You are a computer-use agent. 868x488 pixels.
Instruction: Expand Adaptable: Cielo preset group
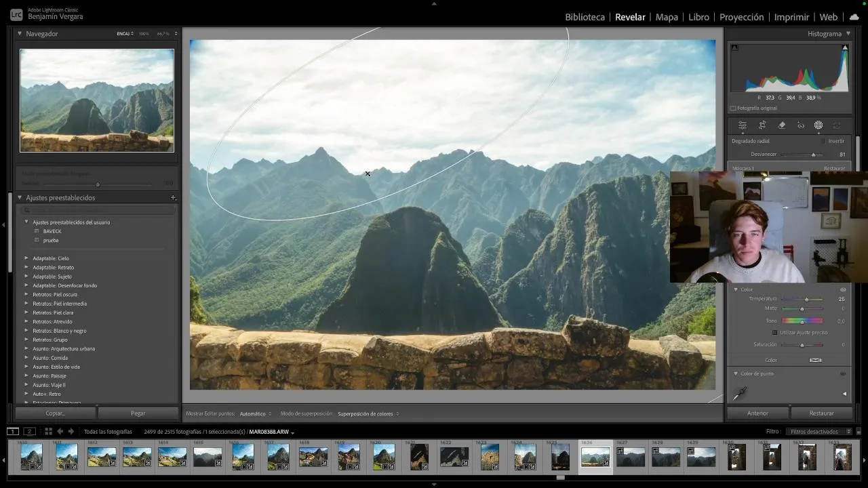tap(26, 258)
